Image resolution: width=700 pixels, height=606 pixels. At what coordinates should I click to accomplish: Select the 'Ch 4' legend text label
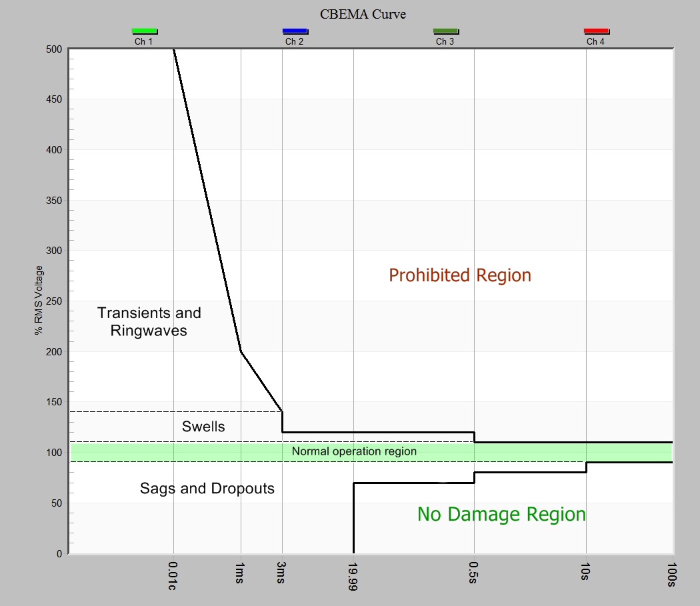point(596,41)
